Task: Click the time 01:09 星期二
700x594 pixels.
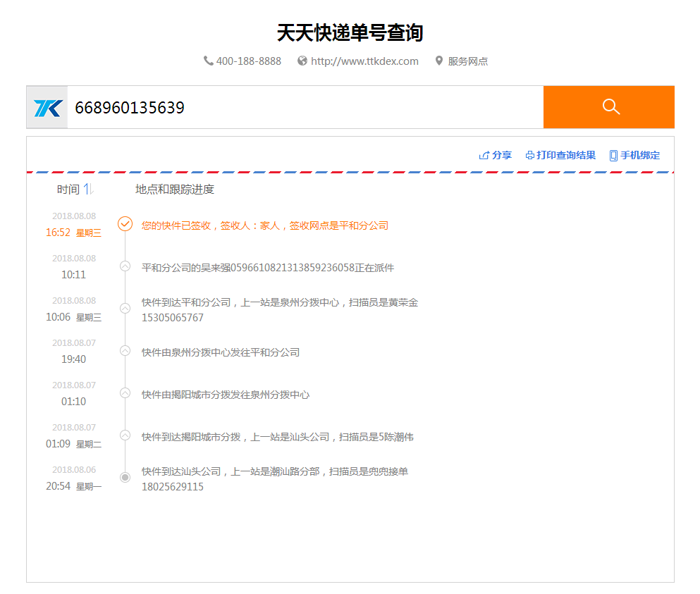Action: point(73,444)
